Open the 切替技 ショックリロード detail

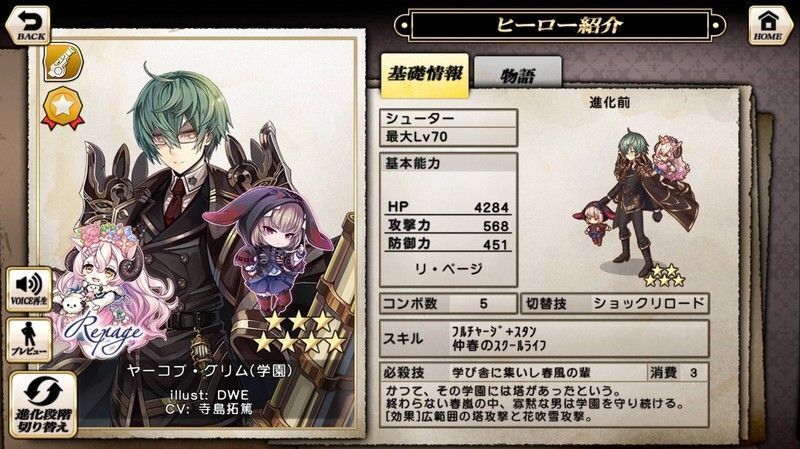tap(615, 304)
